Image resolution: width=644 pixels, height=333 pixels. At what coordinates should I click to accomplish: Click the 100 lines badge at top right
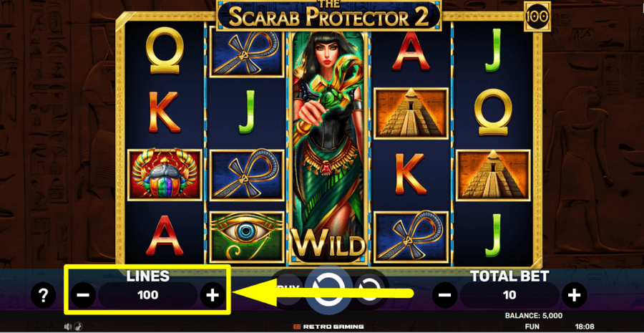(x=537, y=16)
